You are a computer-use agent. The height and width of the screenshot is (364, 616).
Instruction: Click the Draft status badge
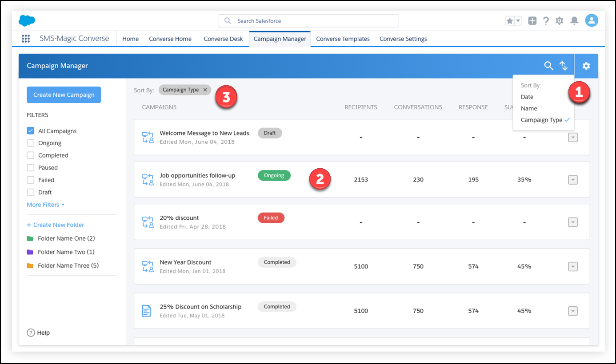pyautogui.click(x=270, y=133)
